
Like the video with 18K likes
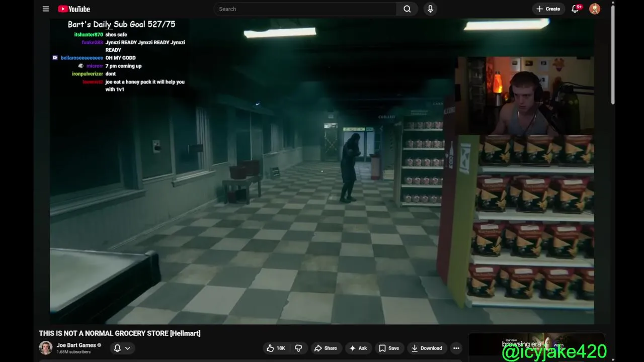coord(276,348)
